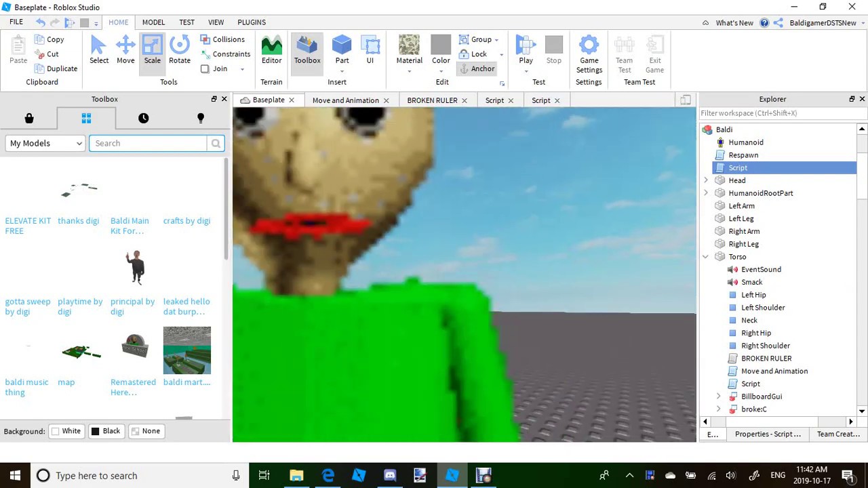Screen dimensions: 868x488
Task: Click the Cut clipboard button
Action: (x=47, y=54)
